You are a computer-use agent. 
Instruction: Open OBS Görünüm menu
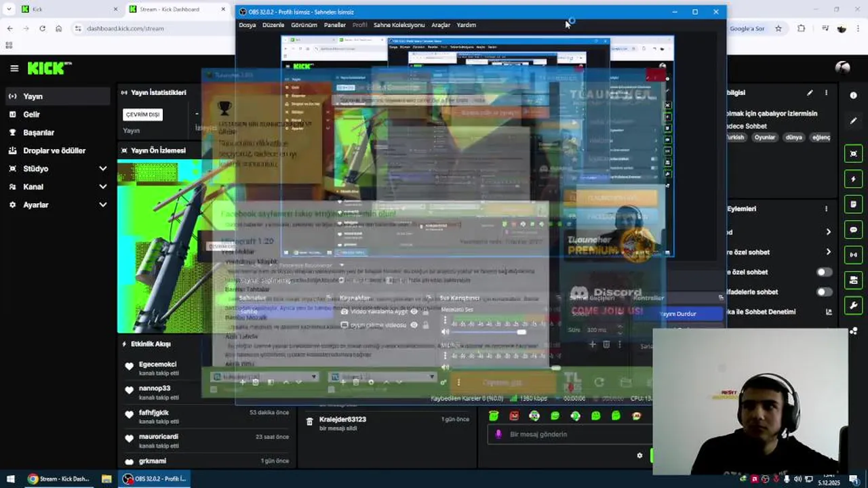(x=304, y=25)
